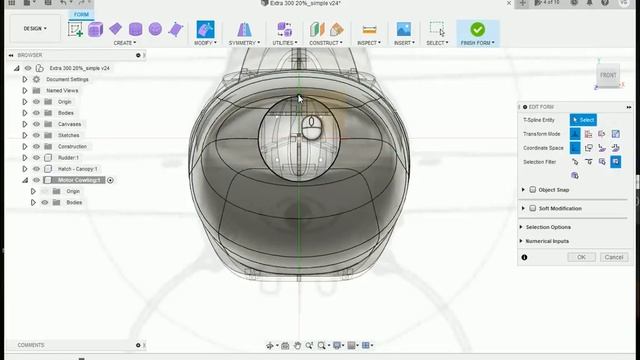
Task: Choose third Selection Filter face icon
Action: [602, 162]
